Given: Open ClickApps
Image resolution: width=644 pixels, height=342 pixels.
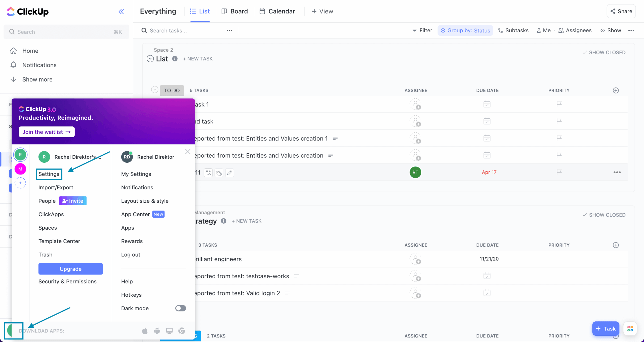Looking at the screenshot, I should coord(51,214).
